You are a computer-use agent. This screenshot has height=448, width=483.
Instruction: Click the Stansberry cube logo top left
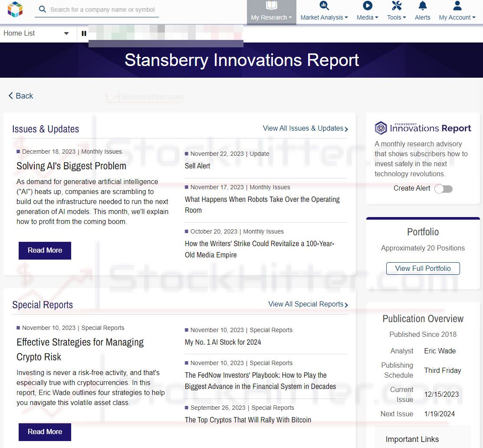(14, 9)
